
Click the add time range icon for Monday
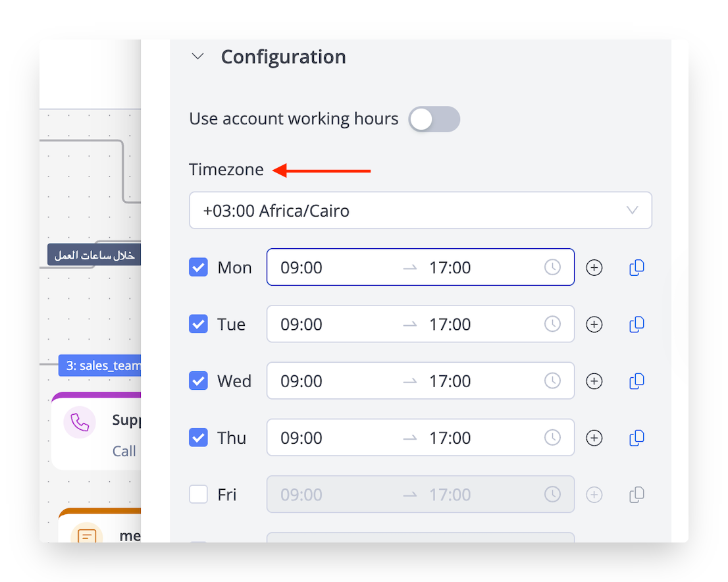(594, 267)
